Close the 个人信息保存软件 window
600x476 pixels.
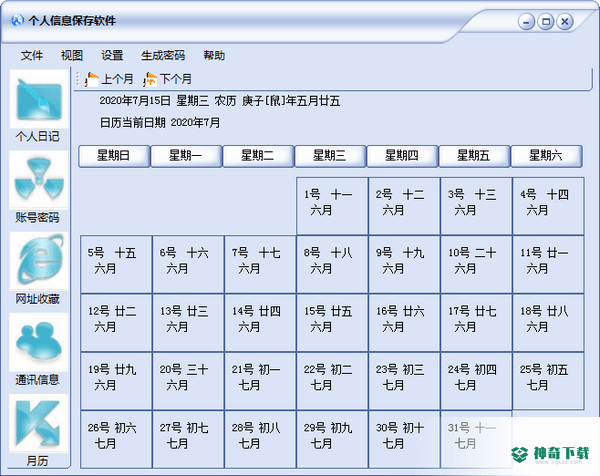565,21
